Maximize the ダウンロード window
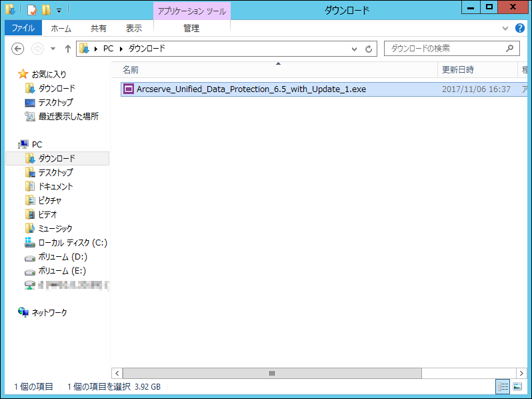Viewport: 532px width, 399px height. [489, 7]
